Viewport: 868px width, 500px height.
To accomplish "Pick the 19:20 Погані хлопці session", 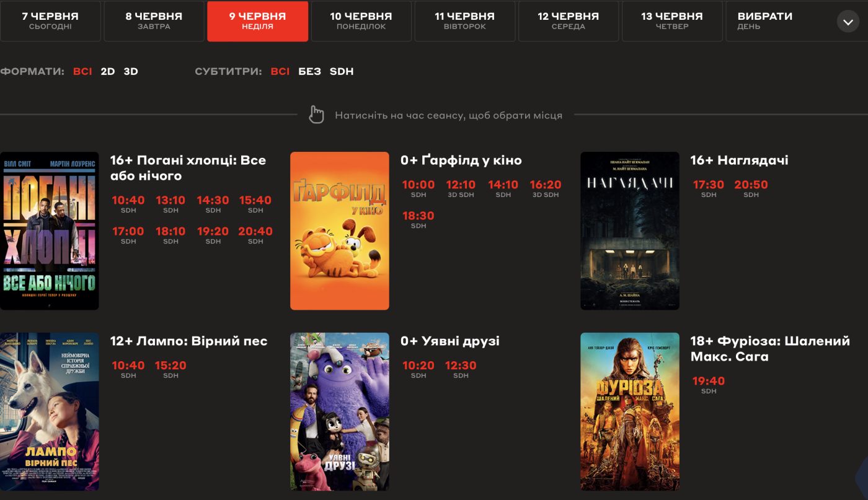I will 213,235.
